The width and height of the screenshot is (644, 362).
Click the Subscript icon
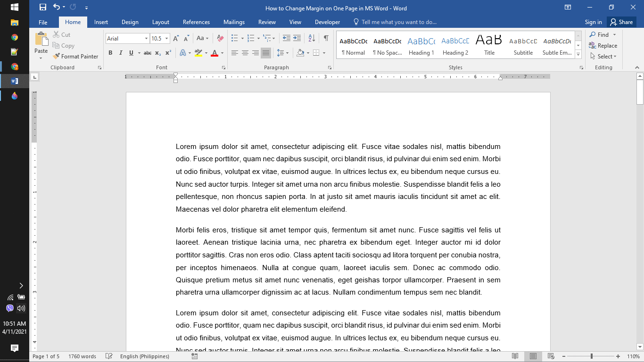click(157, 53)
